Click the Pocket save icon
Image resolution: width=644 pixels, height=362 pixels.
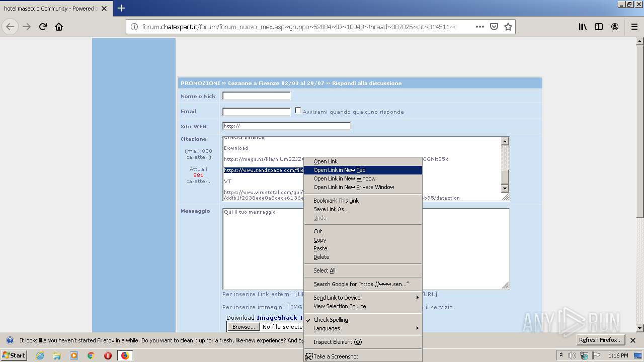[494, 27]
